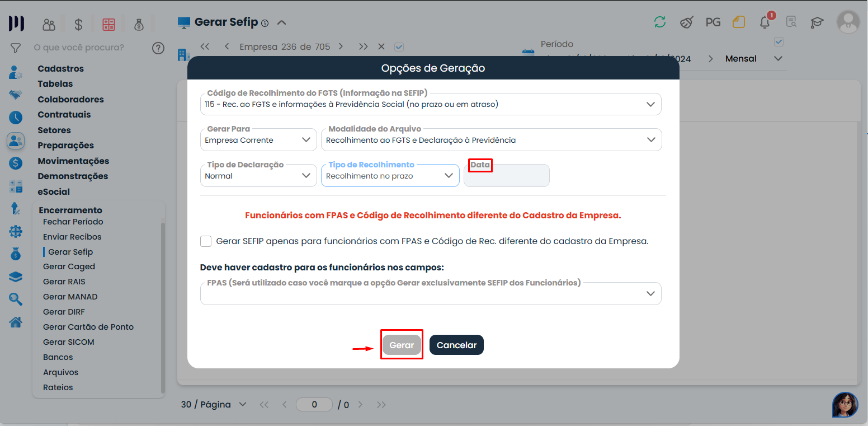Click the Cancelar button
Screen dimensions: 868x426
(456, 345)
